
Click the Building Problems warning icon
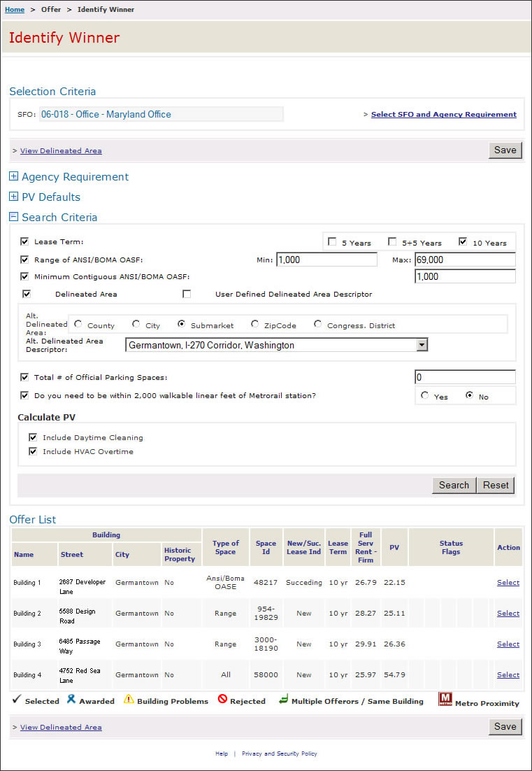pyautogui.click(x=129, y=700)
